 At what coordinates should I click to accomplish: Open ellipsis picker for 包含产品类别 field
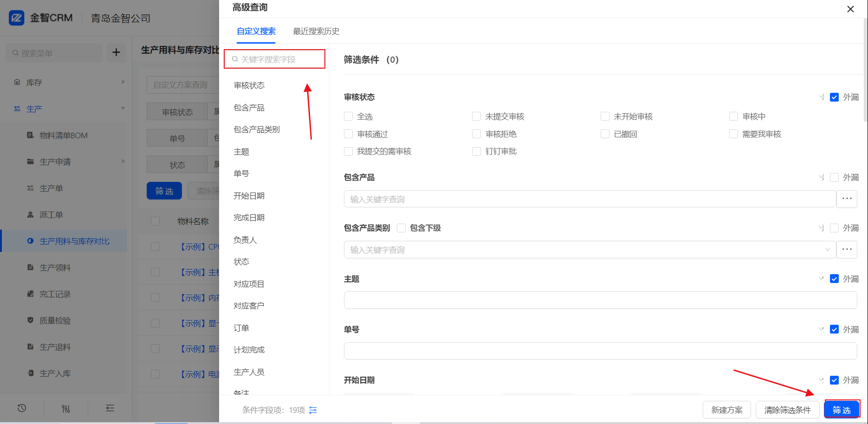tap(847, 250)
